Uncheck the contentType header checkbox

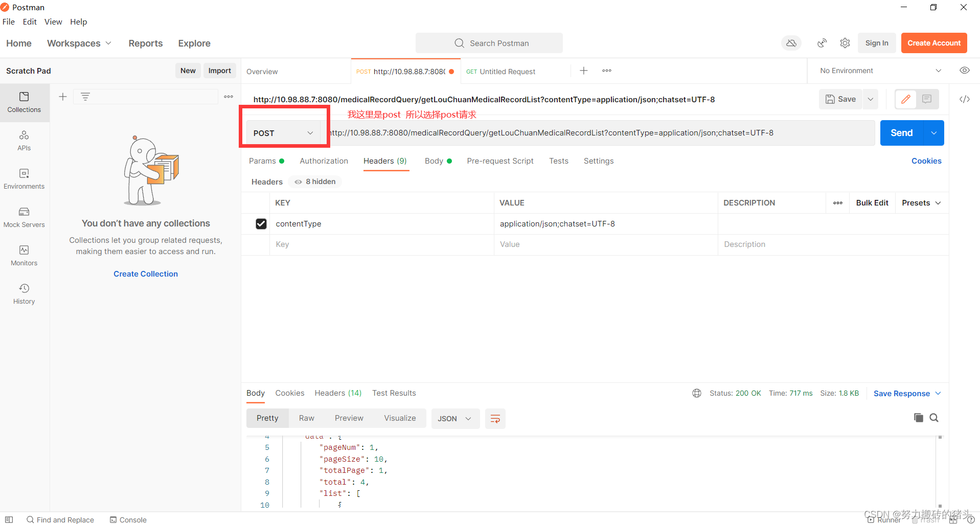pyautogui.click(x=261, y=224)
